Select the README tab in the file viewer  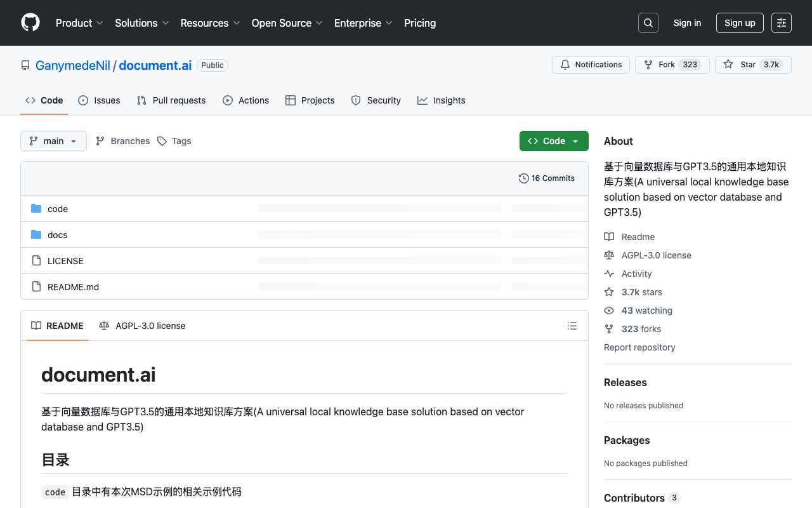coord(58,326)
